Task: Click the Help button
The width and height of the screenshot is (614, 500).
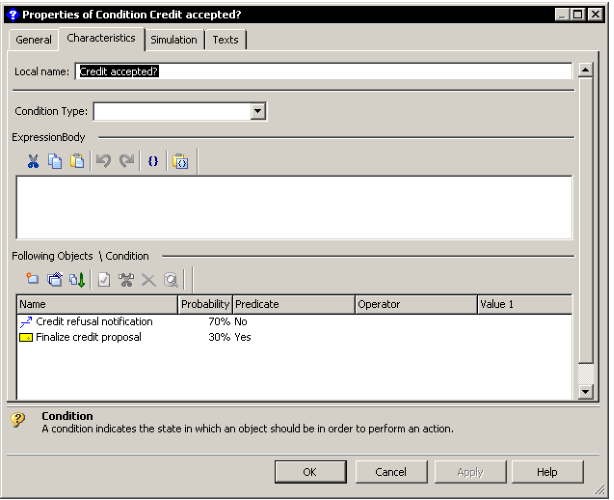Action: pos(547,472)
